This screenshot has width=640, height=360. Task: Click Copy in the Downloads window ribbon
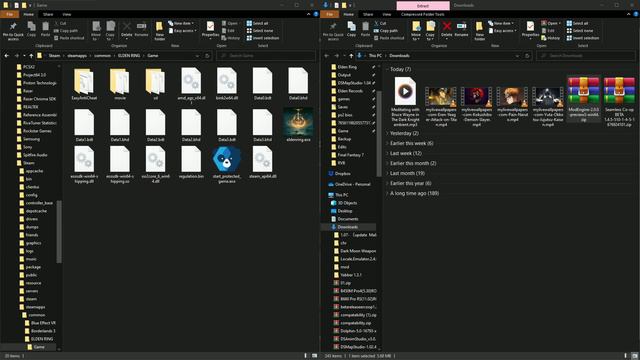click(x=351, y=30)
